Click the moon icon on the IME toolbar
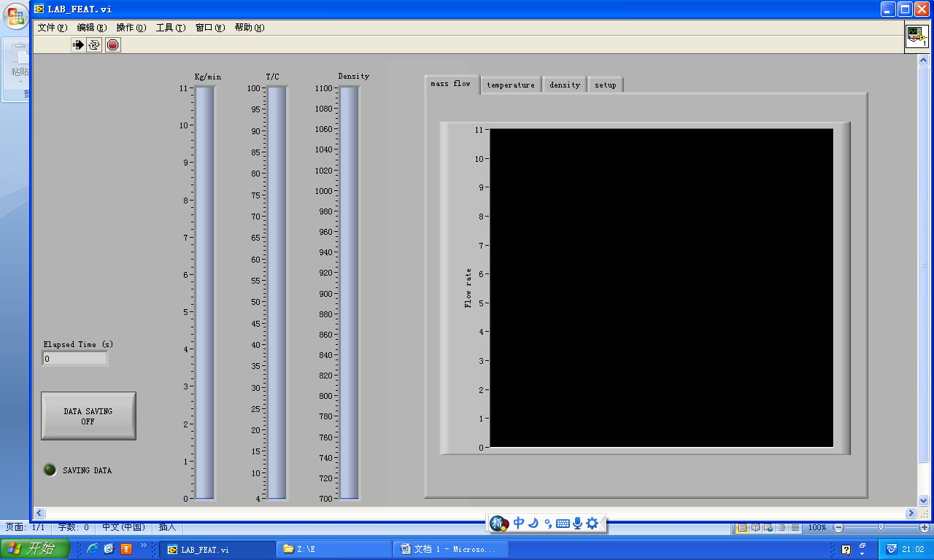 pyautogui.click(x=533, y=523)
